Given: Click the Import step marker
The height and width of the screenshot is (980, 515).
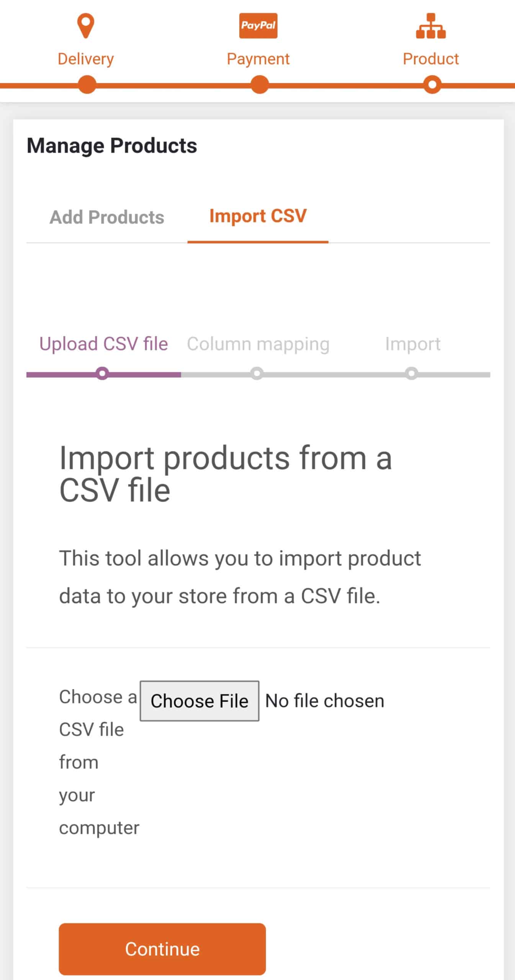Looking at the screenshot, I should (412, 373).
